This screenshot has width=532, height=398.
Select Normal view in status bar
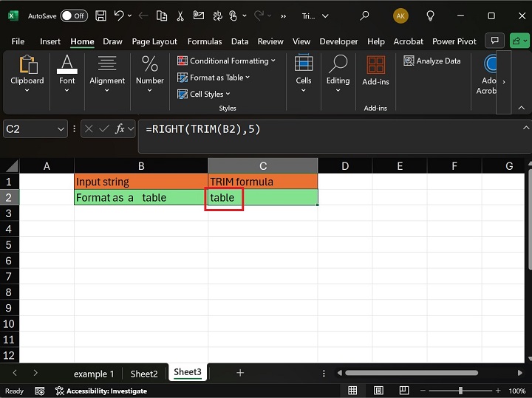click(x=352, y=391)
